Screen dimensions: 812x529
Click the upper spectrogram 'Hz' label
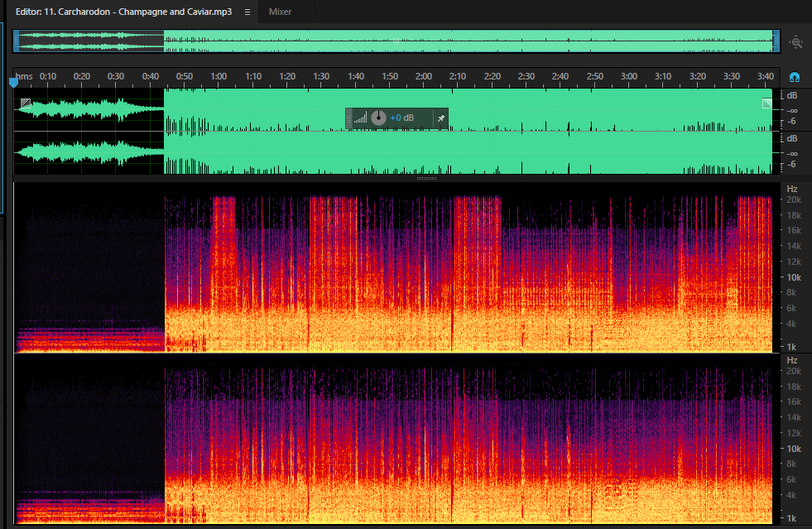(792, 189)
